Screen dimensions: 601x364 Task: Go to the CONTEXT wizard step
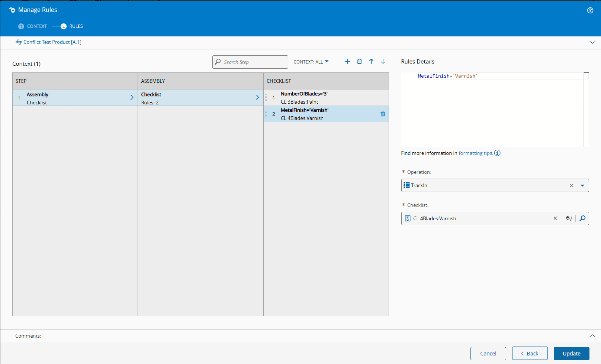point(33,26)
